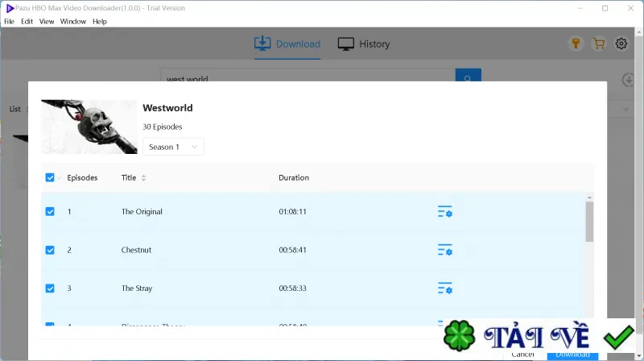Click the Pazu app logo icon

click(10, 8)
